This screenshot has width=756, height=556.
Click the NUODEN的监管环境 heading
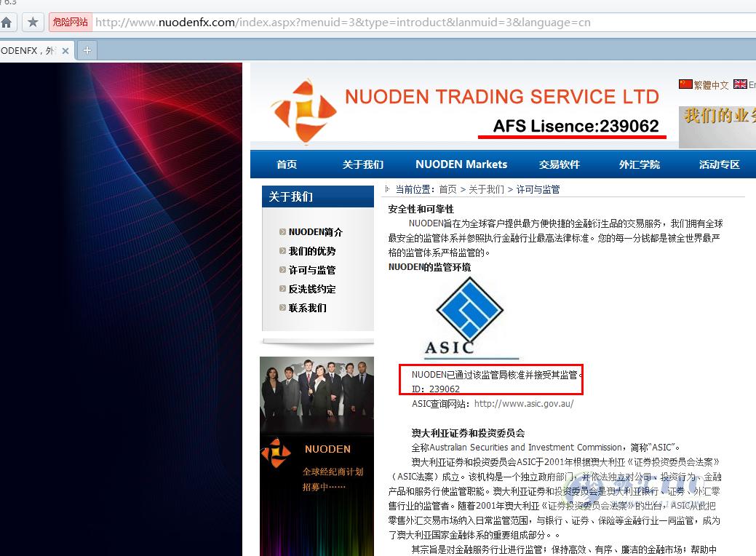[429, 267]
